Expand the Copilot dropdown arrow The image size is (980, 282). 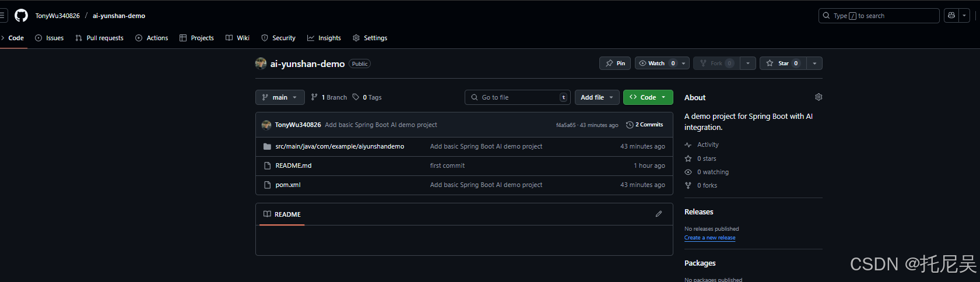[x=964, y=16]
